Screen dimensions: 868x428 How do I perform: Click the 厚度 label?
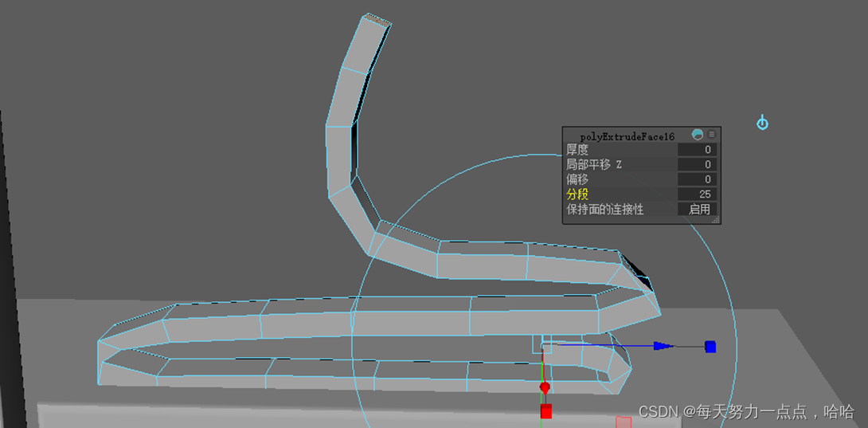click(577, 150)
